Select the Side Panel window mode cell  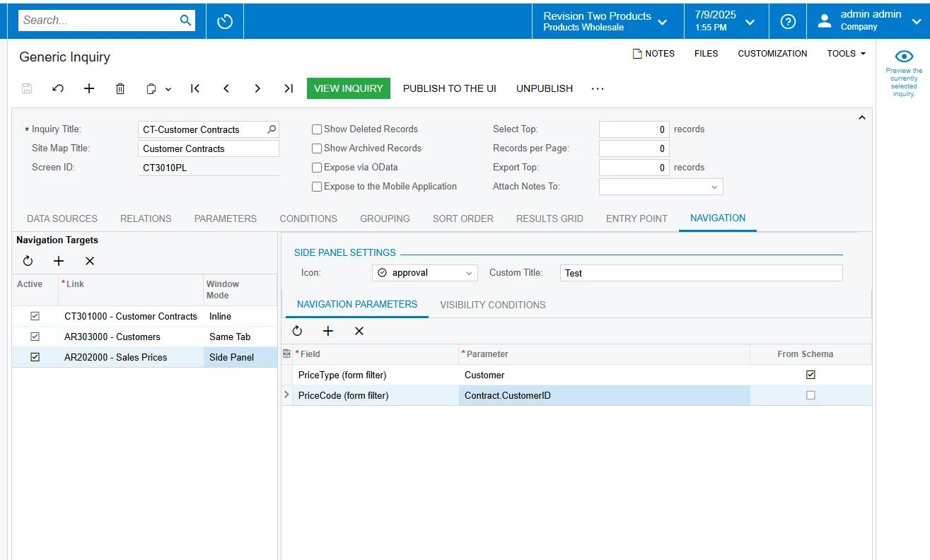pos(240,357)
